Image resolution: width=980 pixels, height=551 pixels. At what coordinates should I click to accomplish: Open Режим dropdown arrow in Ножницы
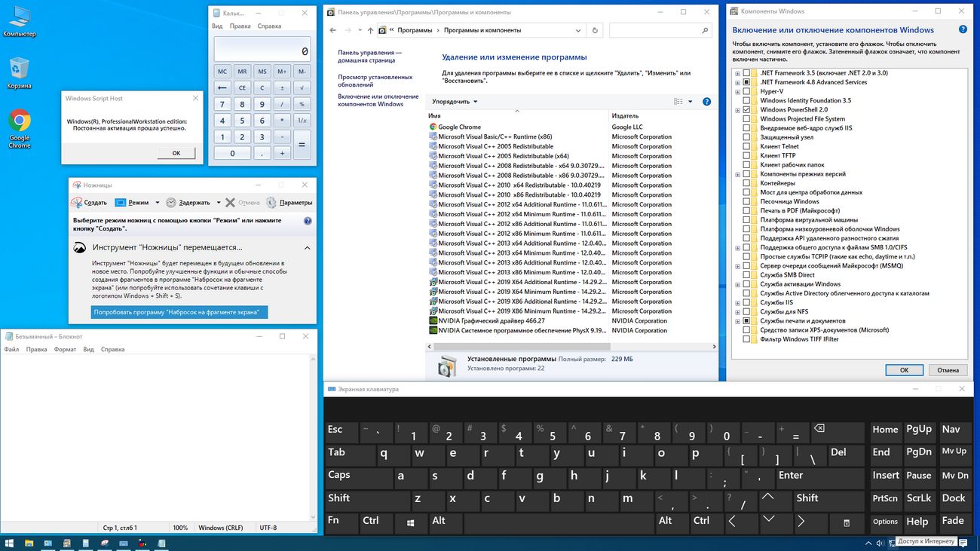157,203
